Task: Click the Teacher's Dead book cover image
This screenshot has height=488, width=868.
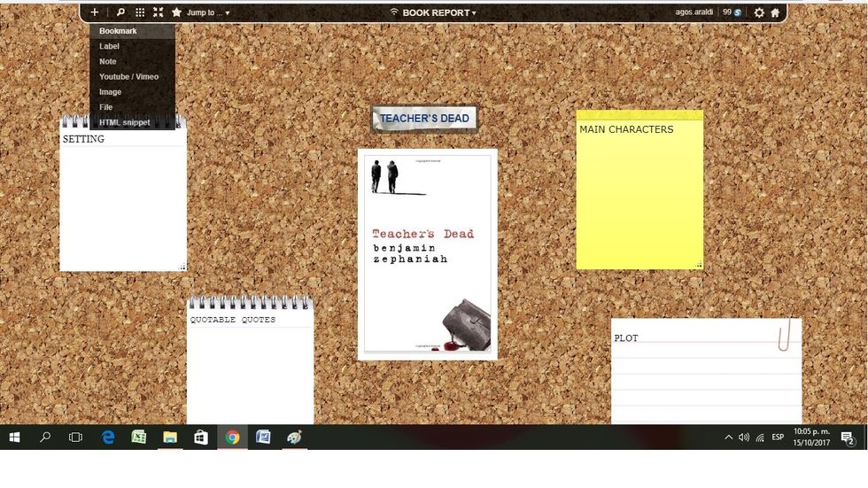Action: click(427, 254)
